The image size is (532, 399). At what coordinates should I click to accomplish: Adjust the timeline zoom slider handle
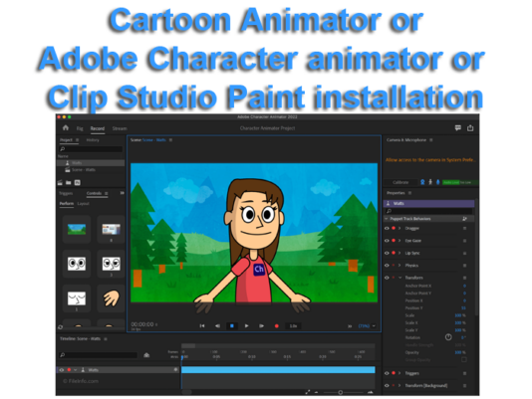pyautogui.click(x=340, y=392)
